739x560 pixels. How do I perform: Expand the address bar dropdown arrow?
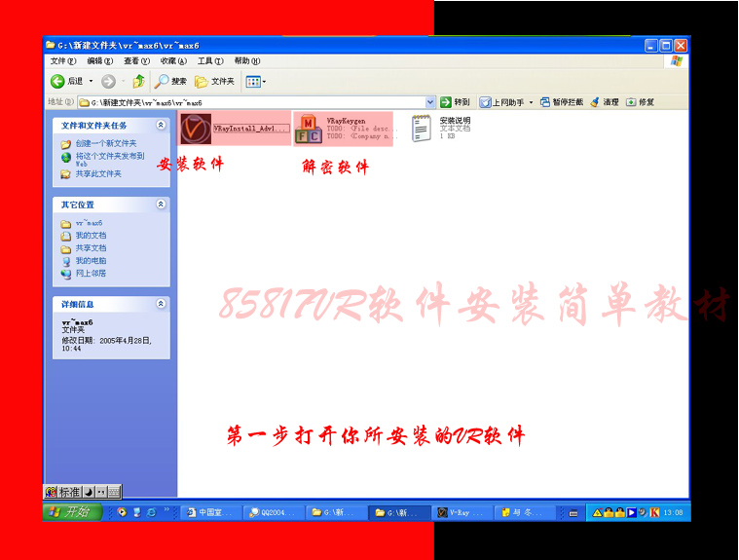pyautogui.click(x=430, y=102)
